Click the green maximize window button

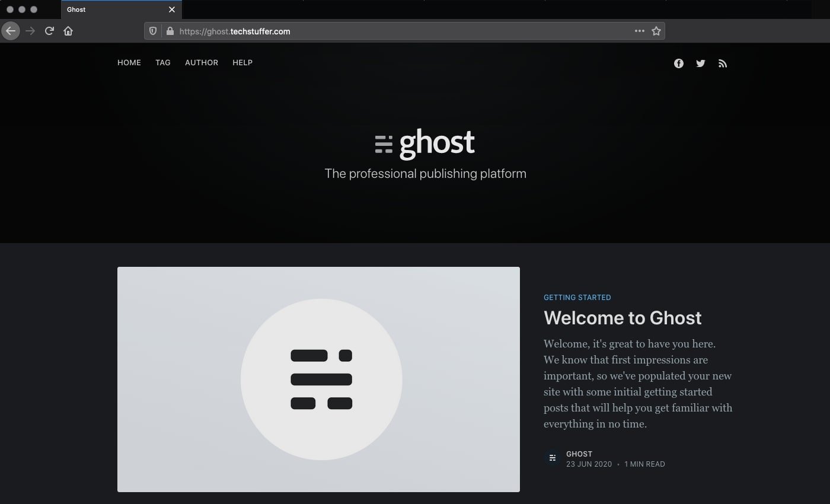34,9
